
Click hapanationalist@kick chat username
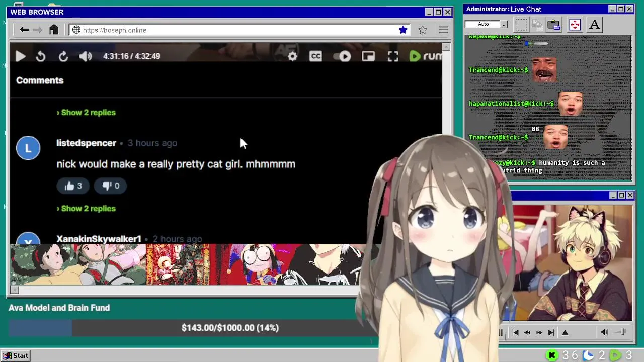(x=511, y=104)
